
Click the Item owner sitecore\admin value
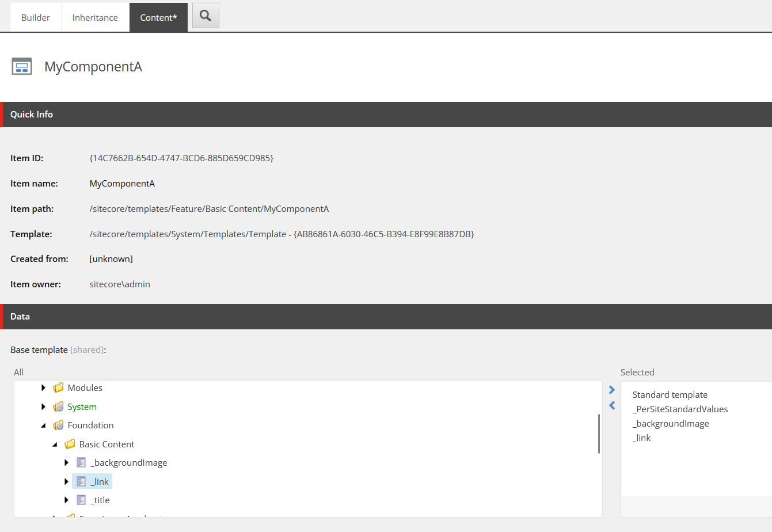(x=120, y=284)
